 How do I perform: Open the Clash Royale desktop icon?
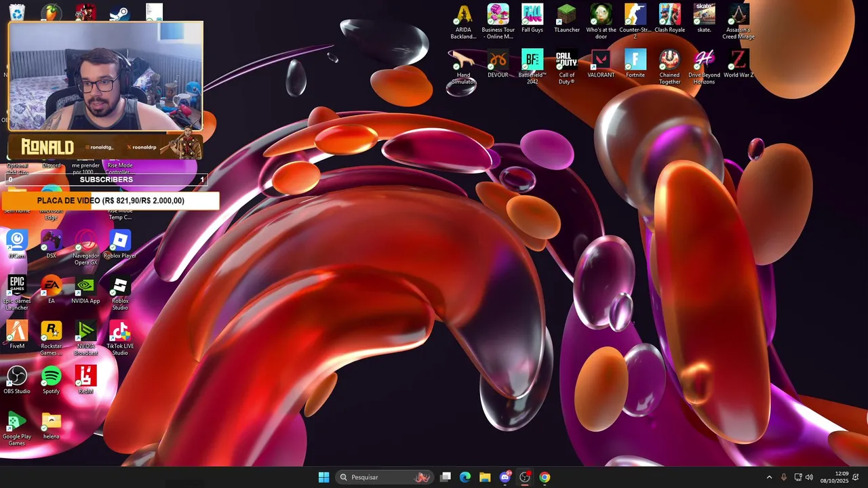point(669,18)
